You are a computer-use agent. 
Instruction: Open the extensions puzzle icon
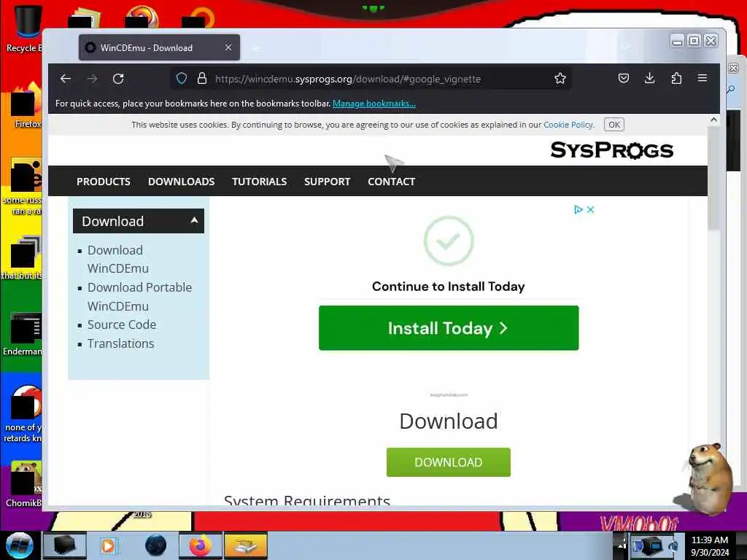point(676,79)
